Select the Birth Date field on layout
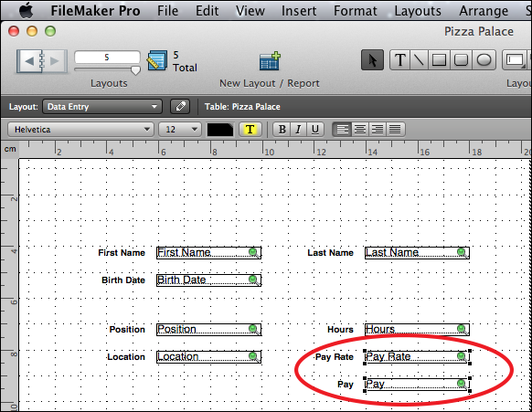Image resolution: width=532 pixels, height=412 pixels. pyautogui.click(x=208, y=280)
